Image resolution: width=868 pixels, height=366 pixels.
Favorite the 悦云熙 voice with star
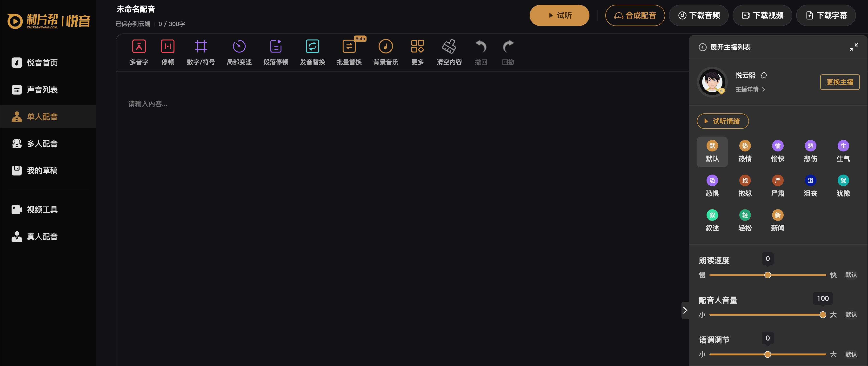764,75
